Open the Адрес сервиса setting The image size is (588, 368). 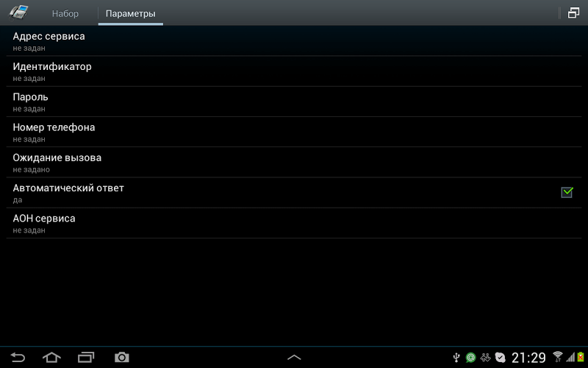coord(294,41)
